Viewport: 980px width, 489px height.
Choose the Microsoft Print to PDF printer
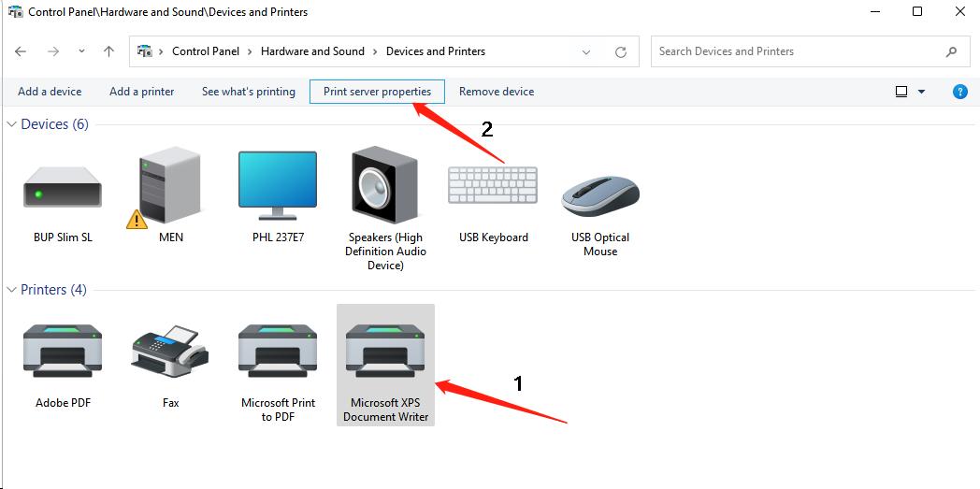[278, 353]
